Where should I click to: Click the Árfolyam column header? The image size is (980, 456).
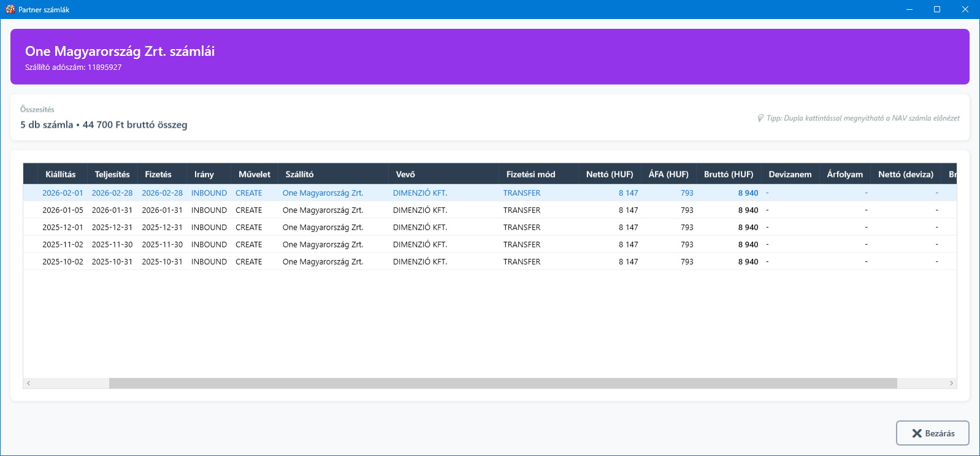click(844, 174)
